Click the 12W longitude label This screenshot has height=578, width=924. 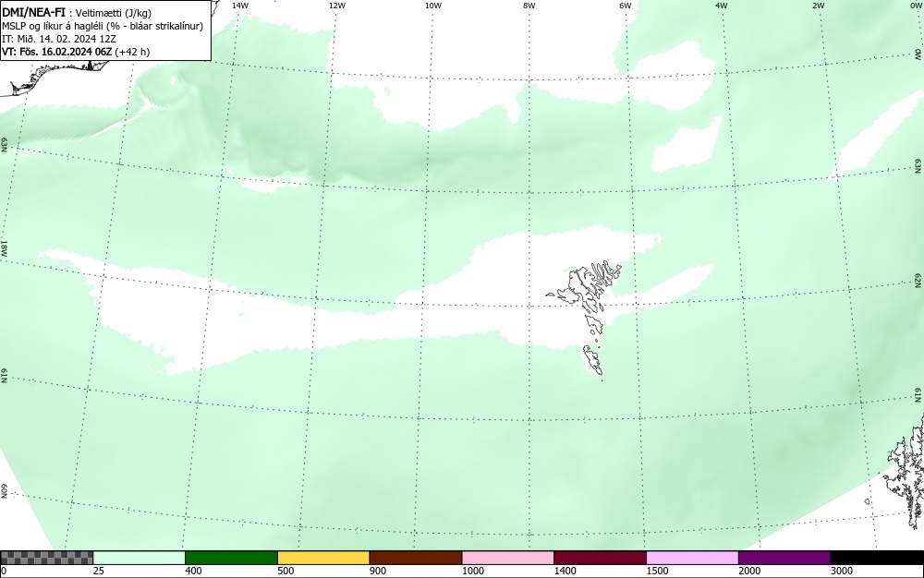[x=337, y=6]
